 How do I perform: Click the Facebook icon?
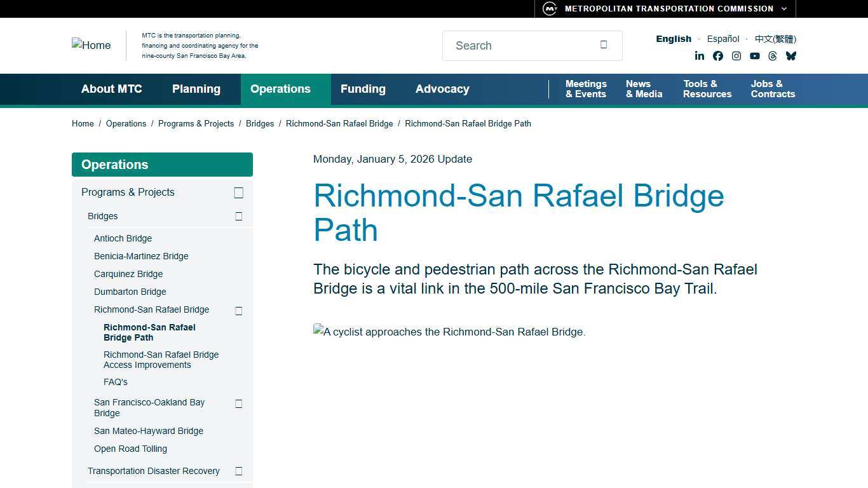click(718, 56)
